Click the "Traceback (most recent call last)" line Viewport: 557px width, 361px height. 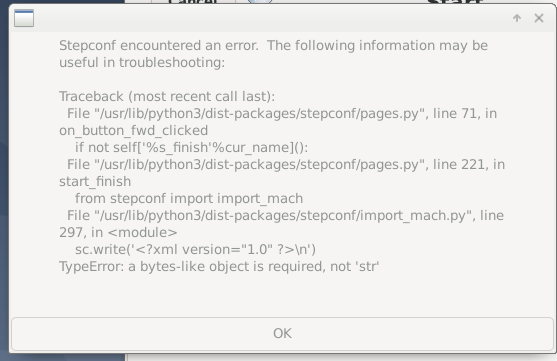tap(167, 97)
